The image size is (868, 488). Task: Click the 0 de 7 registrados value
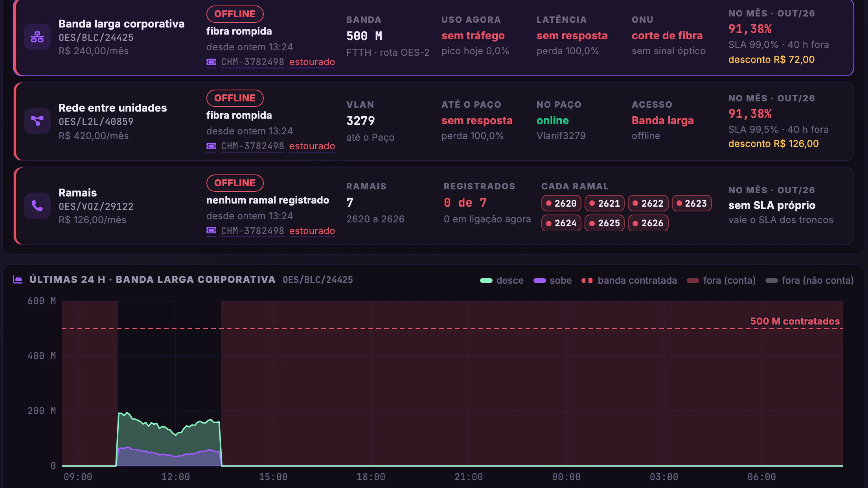pos(465,203)
